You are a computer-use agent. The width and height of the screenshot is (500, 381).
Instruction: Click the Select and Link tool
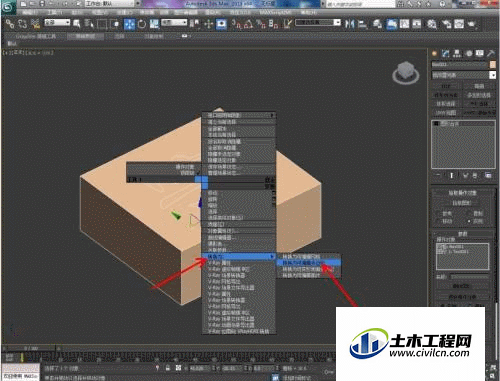pos(10,24)
